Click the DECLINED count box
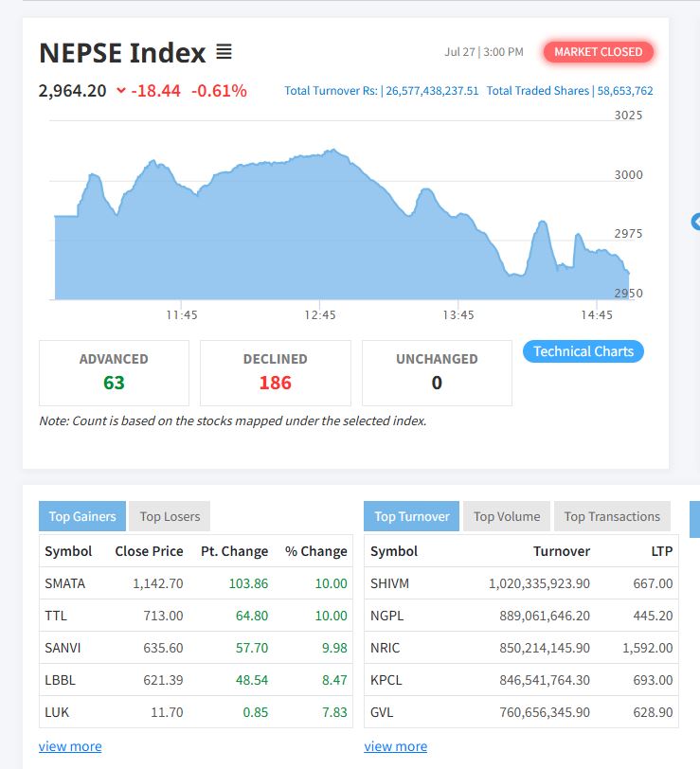700x769 pixels. (x=275, y=372)
